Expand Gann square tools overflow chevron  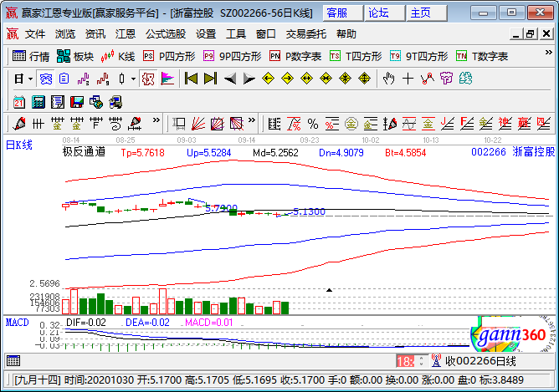point(252,120)
